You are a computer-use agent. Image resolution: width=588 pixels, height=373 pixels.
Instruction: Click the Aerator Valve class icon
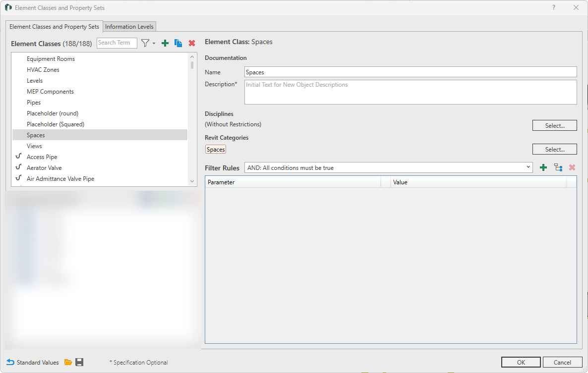[x=18, y=167]
